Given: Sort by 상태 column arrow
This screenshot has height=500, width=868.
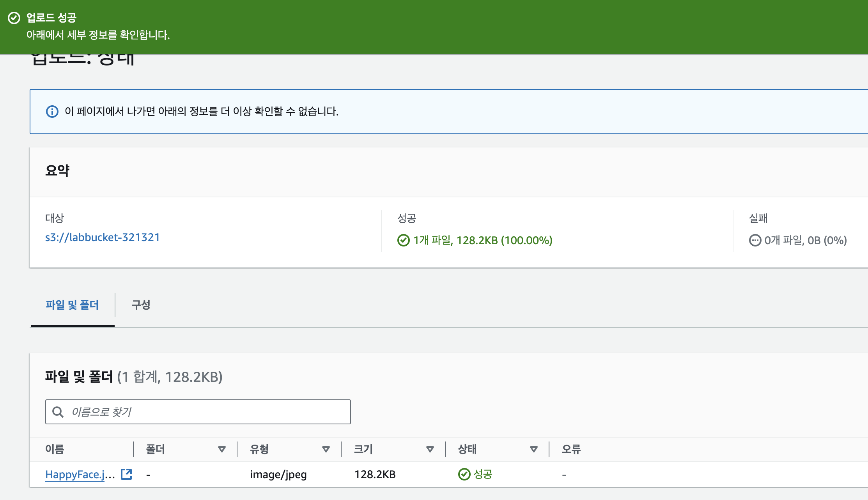Looking at the screenshot, I should point(534,449).
